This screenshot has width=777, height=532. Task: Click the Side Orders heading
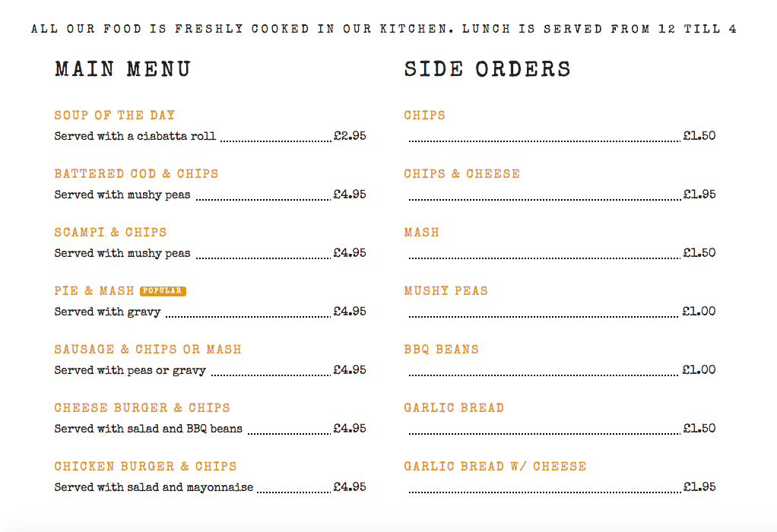[487, 69]
